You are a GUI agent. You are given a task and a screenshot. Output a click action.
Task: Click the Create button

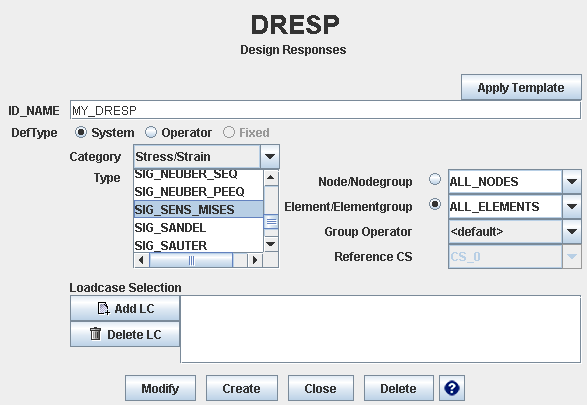click(242, 388)
